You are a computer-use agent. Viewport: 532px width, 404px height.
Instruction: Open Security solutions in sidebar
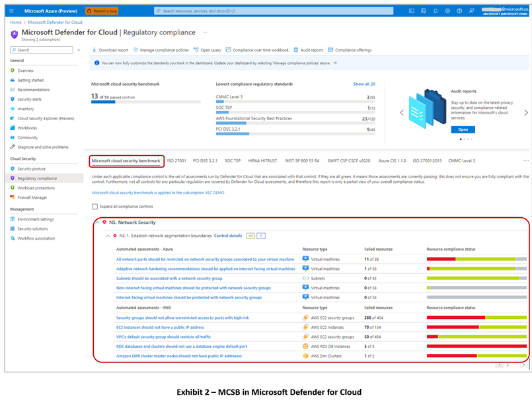click(32, 229)
